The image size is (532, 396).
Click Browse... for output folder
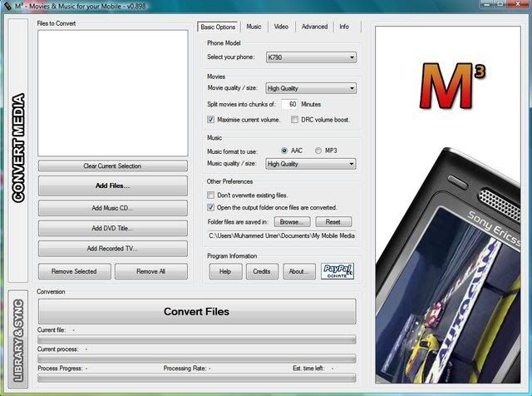coord(292,222)
